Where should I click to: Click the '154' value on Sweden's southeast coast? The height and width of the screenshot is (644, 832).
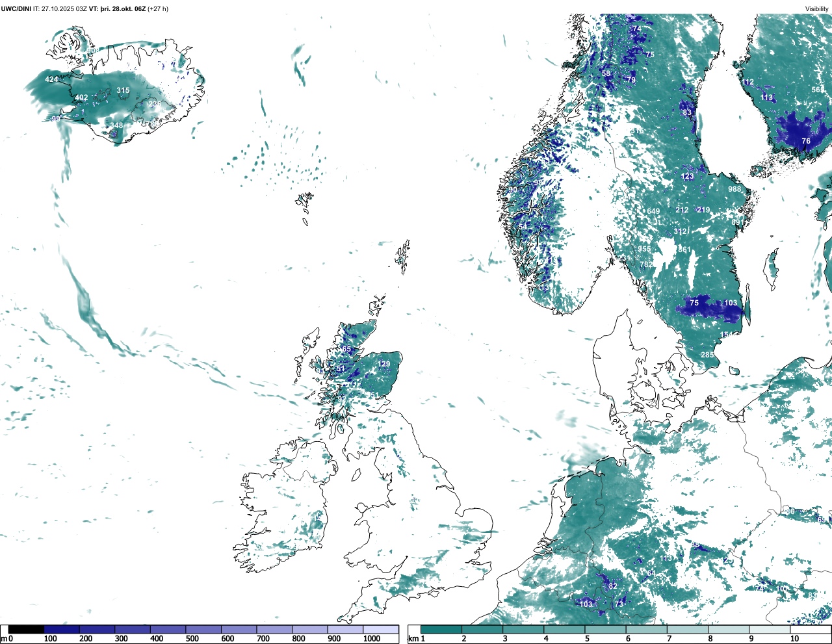pos(726,335)
